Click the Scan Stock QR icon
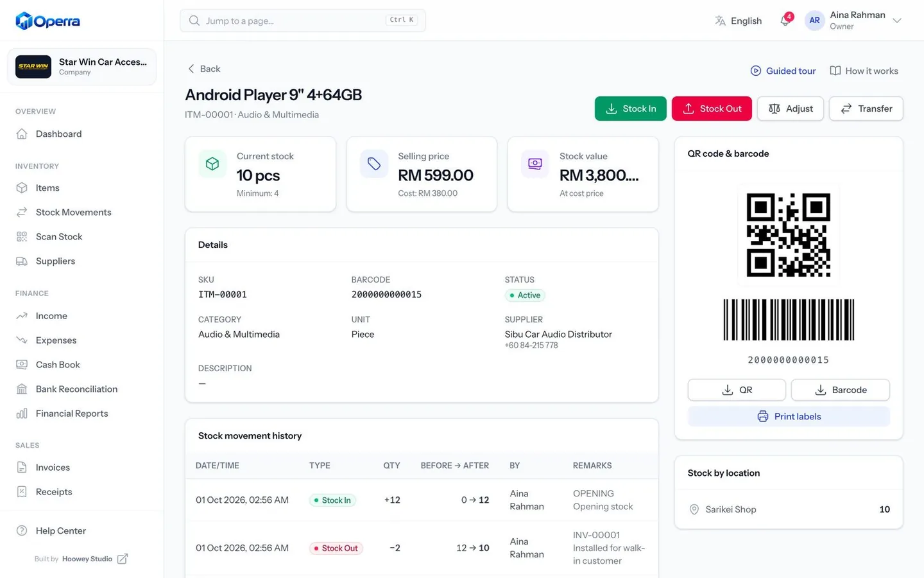924x578 pixels. pyautogui.click(x=22, y=236)
